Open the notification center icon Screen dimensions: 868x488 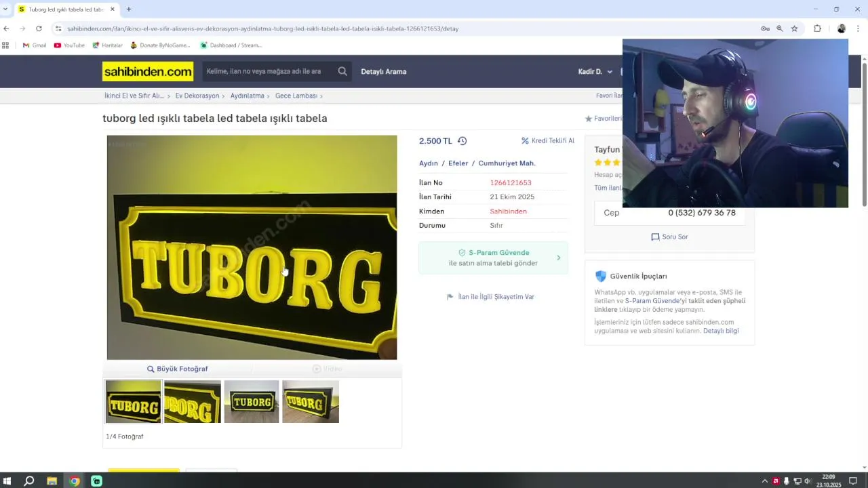coord(853,481)
